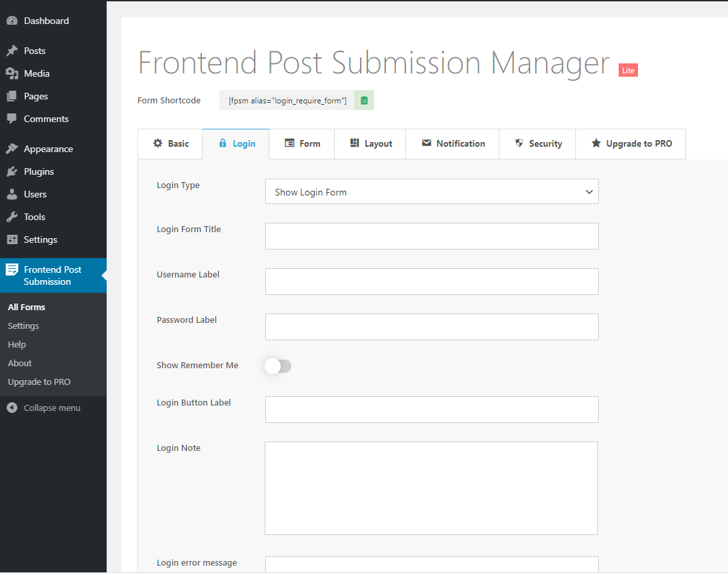Viewport: 728px width, 575px height.
Task: Click the Collapse menu text
Action: click(52, 408)
